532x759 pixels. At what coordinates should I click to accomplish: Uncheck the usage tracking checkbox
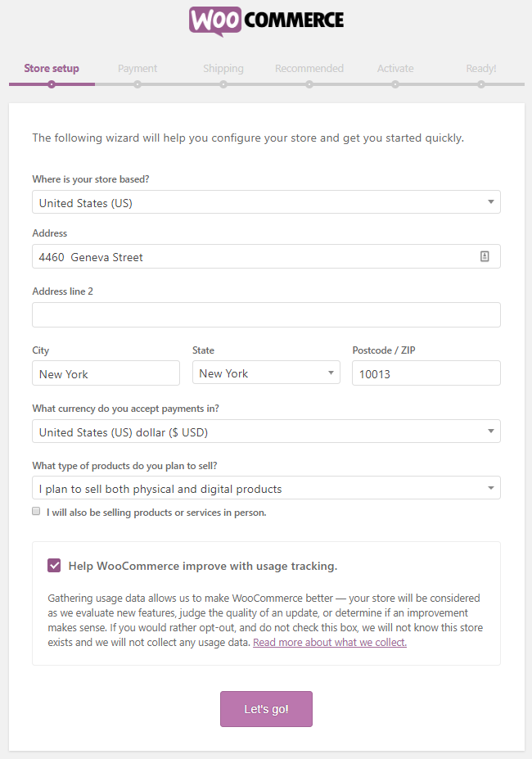(54, 565)
